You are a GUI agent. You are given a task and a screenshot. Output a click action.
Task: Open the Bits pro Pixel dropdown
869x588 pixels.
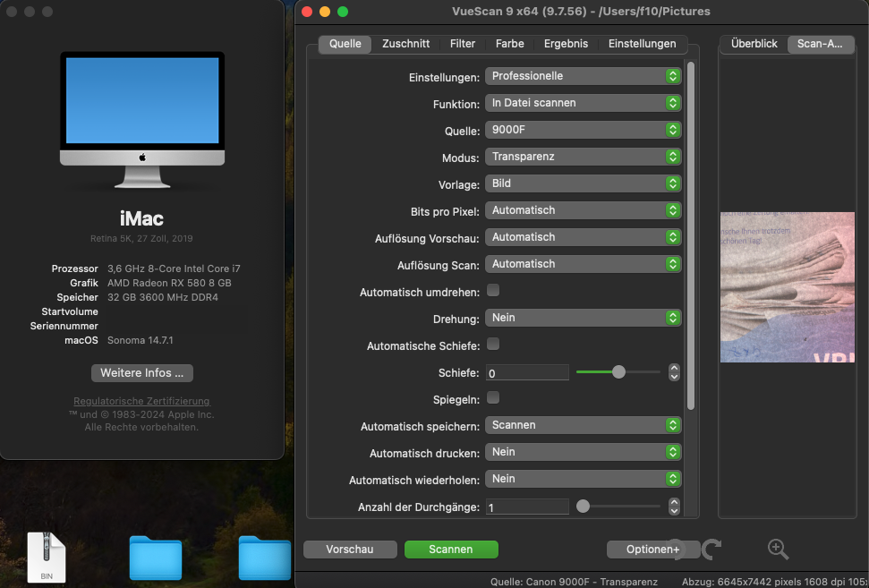[x=583, y=210]
